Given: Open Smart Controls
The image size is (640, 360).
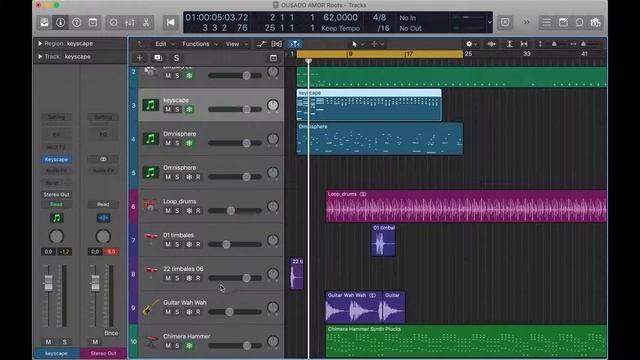Looking at the screenshot, I should 113,22.
